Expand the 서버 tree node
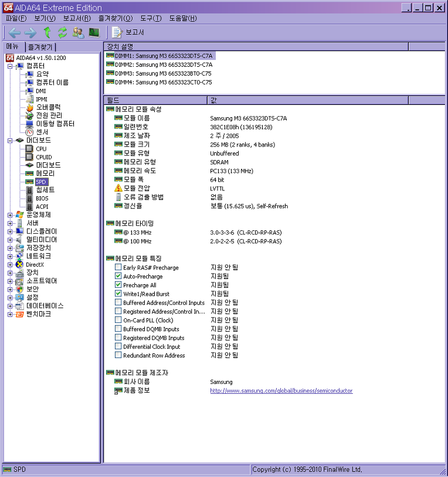 coord(10,223)
